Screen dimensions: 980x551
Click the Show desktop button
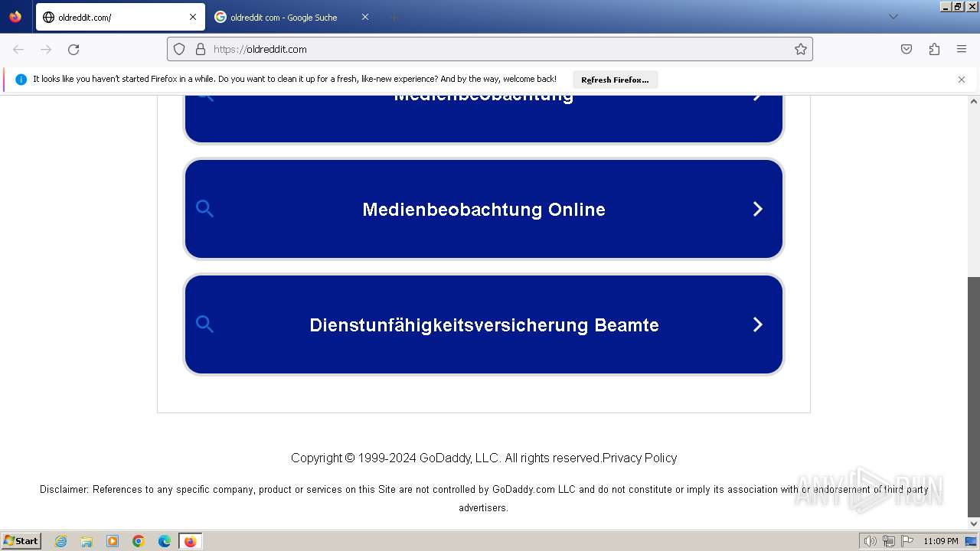coord(972,541)
